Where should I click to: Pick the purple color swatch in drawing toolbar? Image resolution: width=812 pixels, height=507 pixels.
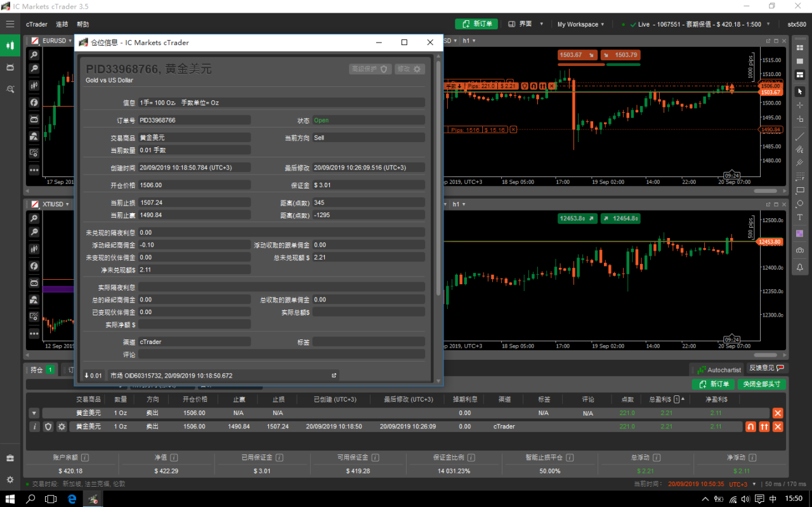point(800,234)
